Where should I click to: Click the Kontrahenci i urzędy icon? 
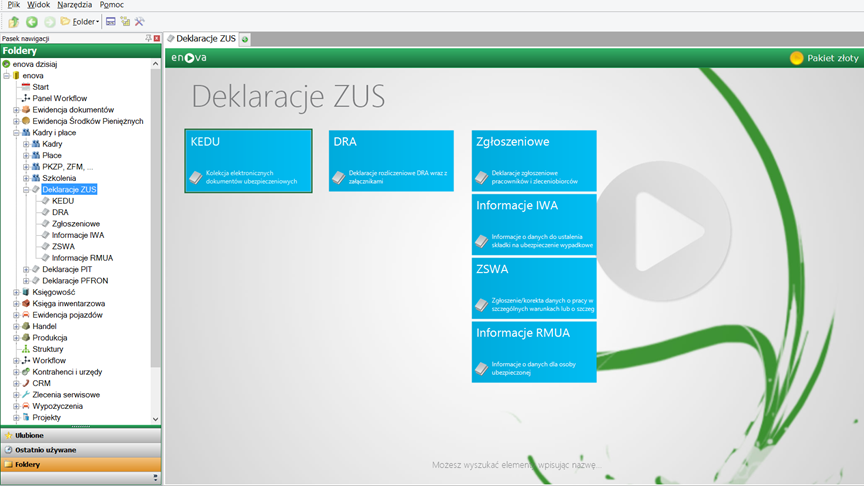[26, 372]
